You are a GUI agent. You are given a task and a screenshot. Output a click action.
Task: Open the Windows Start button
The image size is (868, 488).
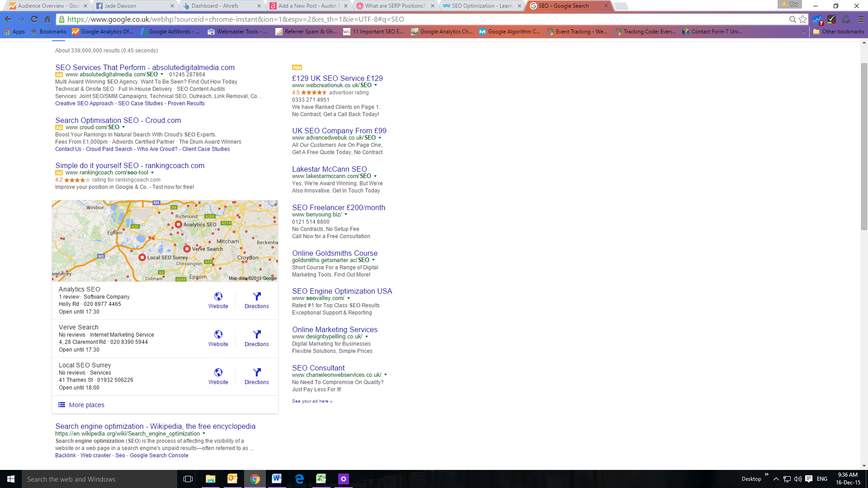(11, 479)
